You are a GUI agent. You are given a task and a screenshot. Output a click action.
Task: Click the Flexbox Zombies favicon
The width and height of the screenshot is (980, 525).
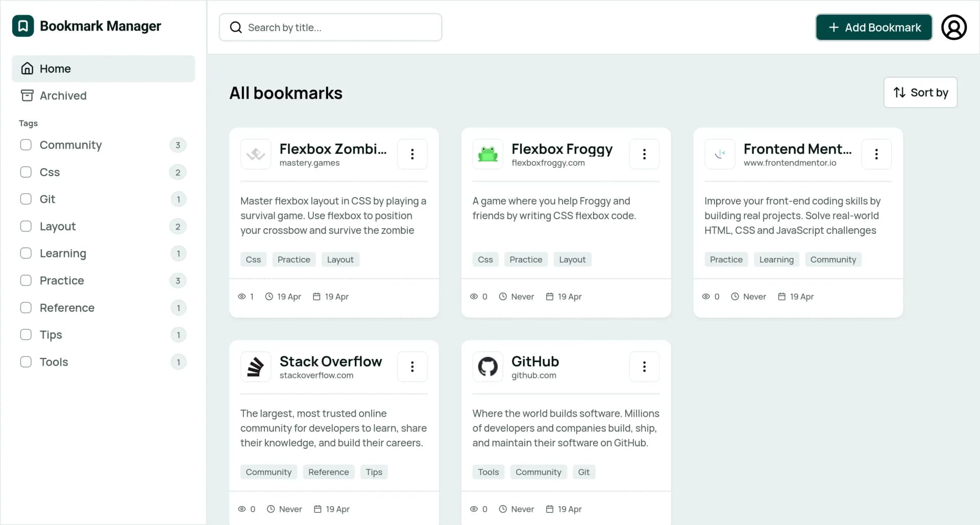click(256, 154)
